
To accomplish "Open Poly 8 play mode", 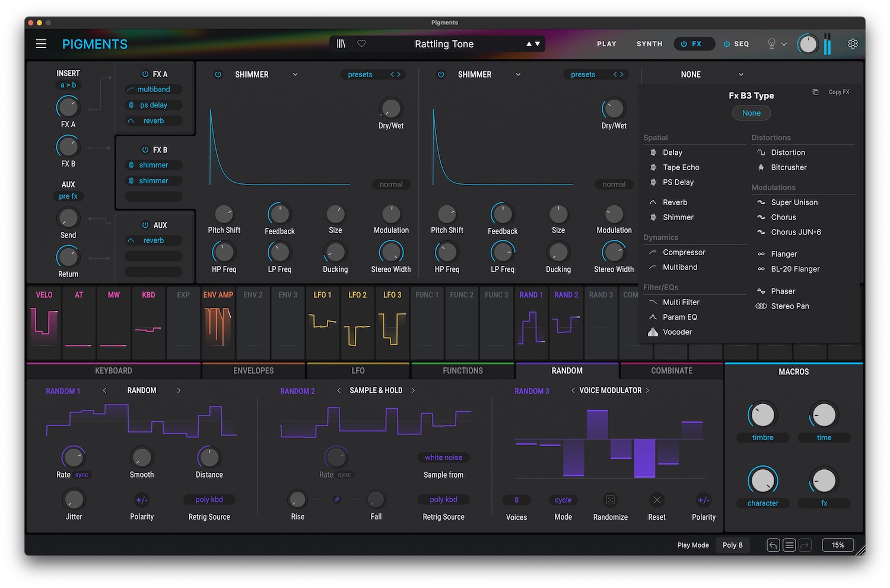I will coord(733,545).
